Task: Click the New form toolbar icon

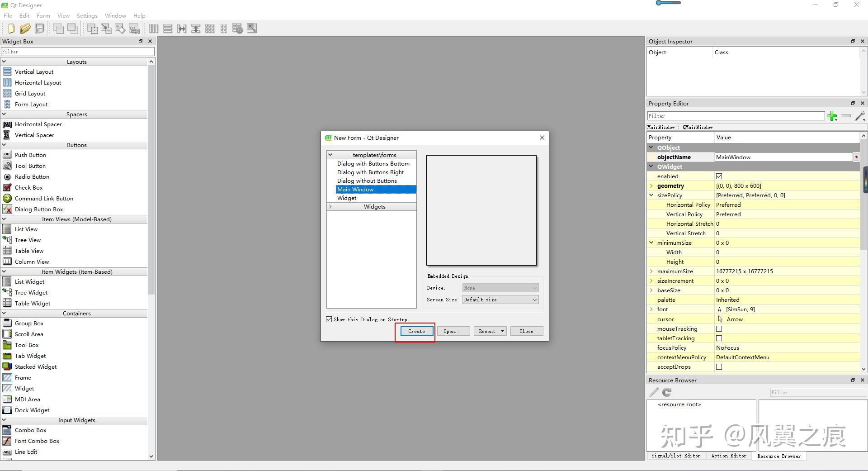Action: pyautogui.click(x=11, y=29)
